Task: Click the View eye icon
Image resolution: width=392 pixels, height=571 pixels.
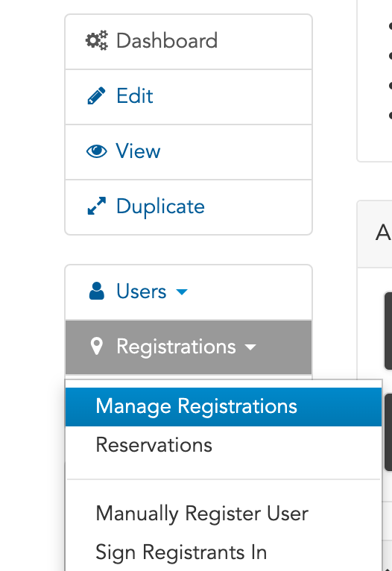Action: pyautogui.click(x=96, y=151)
